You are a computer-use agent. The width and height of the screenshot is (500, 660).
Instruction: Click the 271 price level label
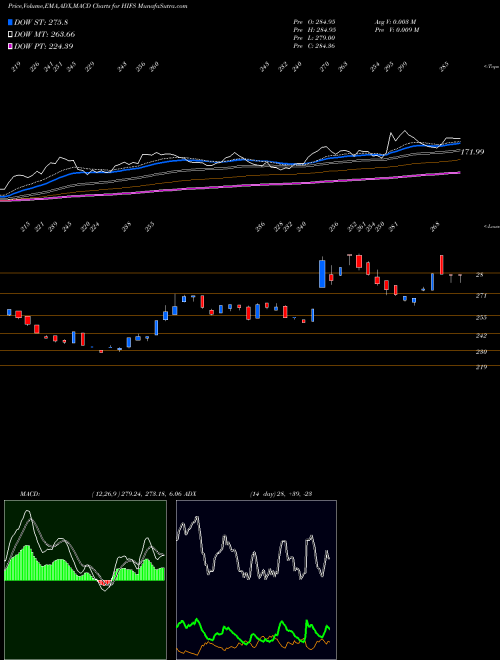[x=481, y=296]
